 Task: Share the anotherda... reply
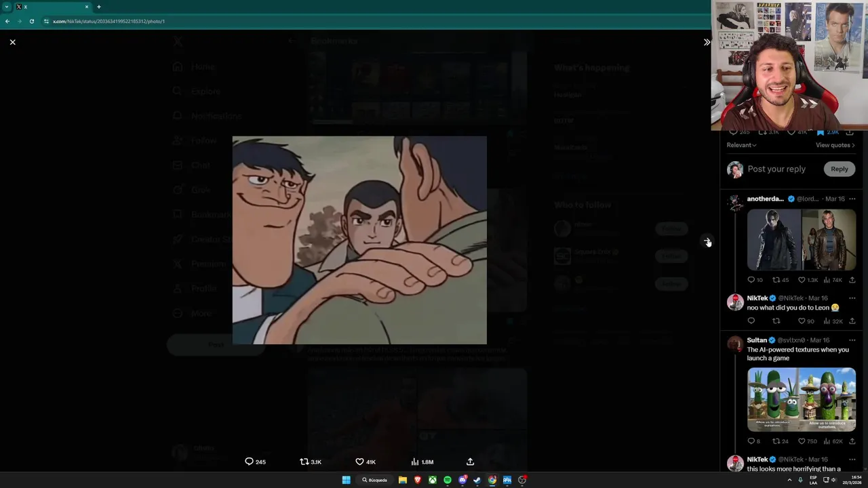[x=852, y=280]
